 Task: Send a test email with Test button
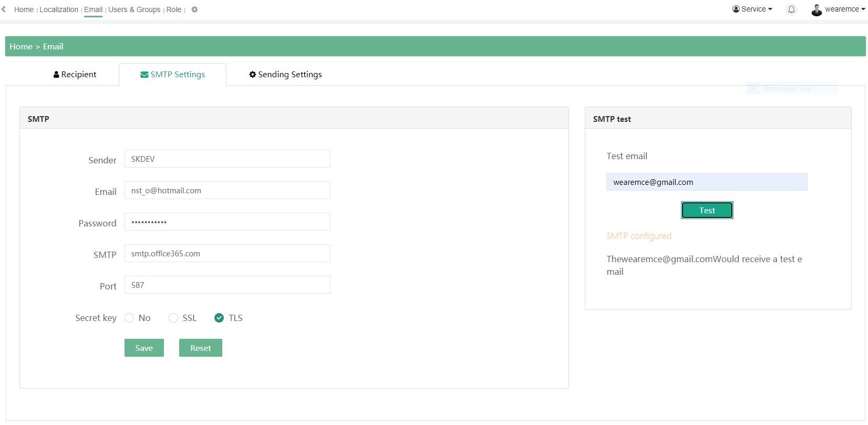coord(707,210)
